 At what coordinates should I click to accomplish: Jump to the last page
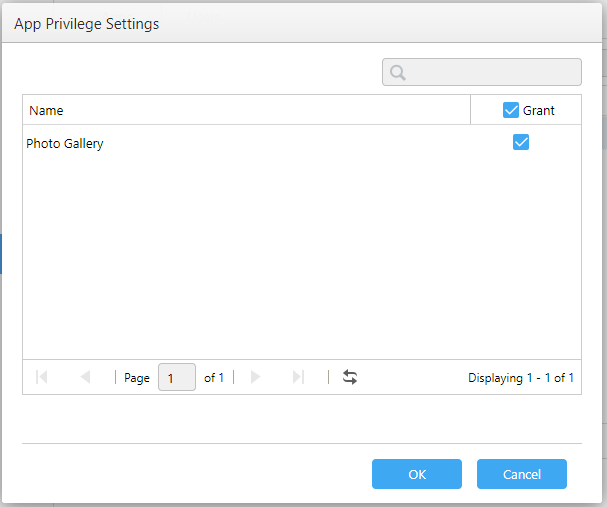pos(298,377)
